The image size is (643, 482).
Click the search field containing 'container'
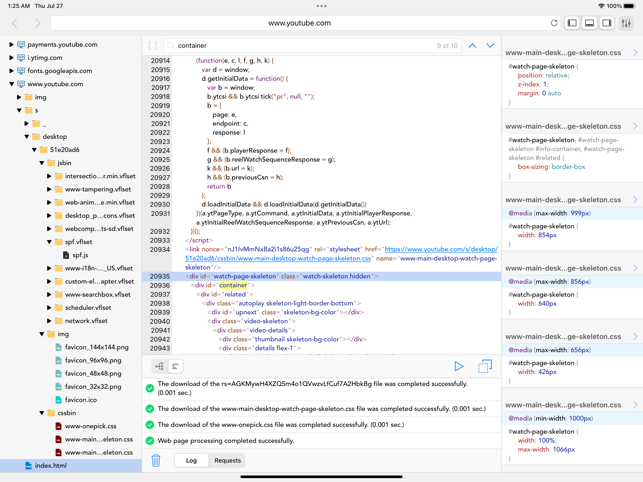(312, 46)
